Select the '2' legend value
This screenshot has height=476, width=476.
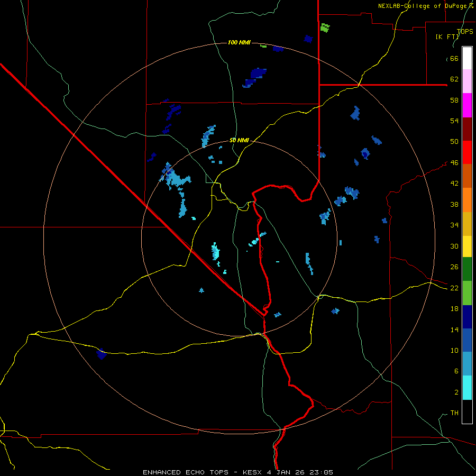coord(456,392)
